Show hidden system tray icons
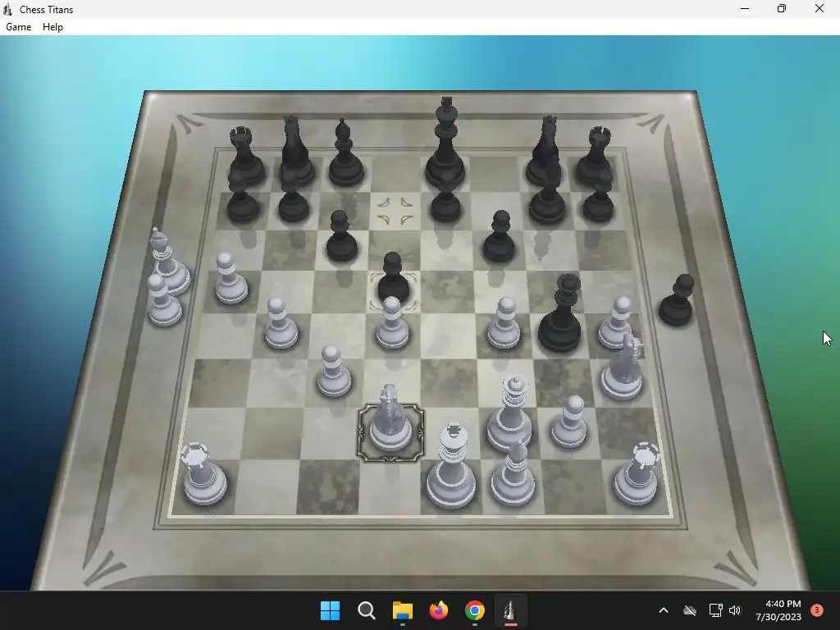840x630 pixels. click(663, 610)
